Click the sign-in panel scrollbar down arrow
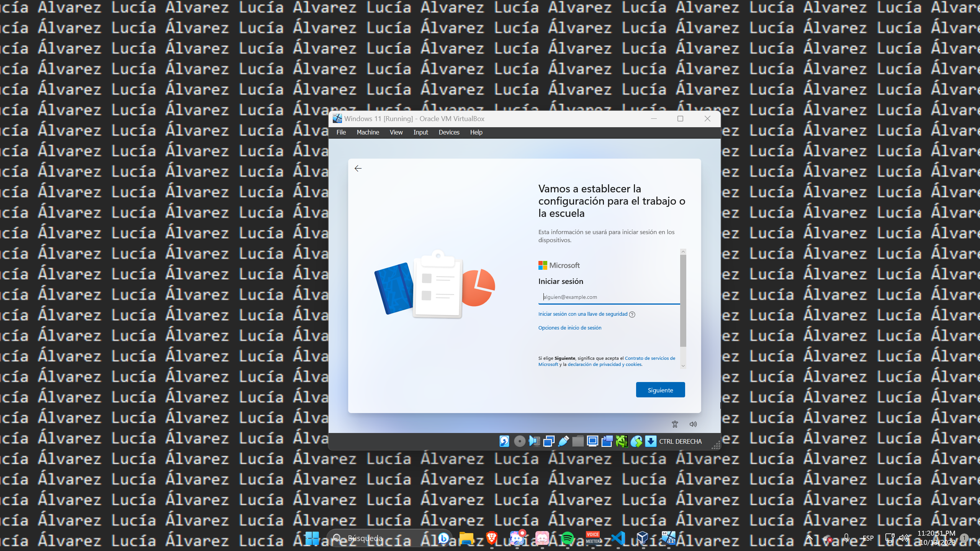This screenshot has height=551, width=980. point(683,366)
